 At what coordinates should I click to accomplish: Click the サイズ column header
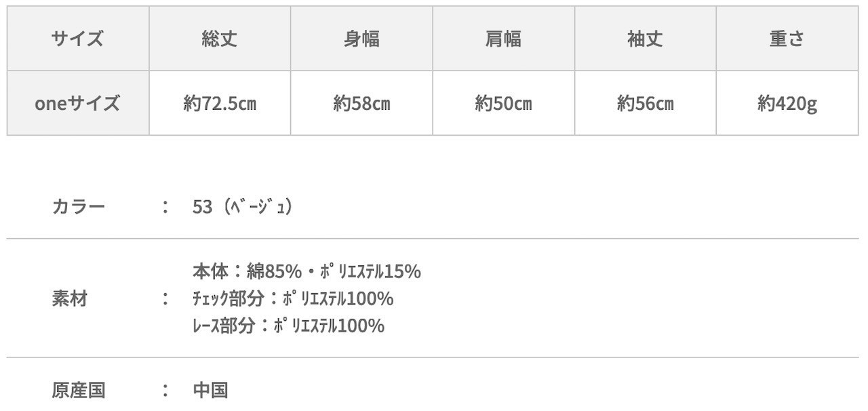coord(78,39)
